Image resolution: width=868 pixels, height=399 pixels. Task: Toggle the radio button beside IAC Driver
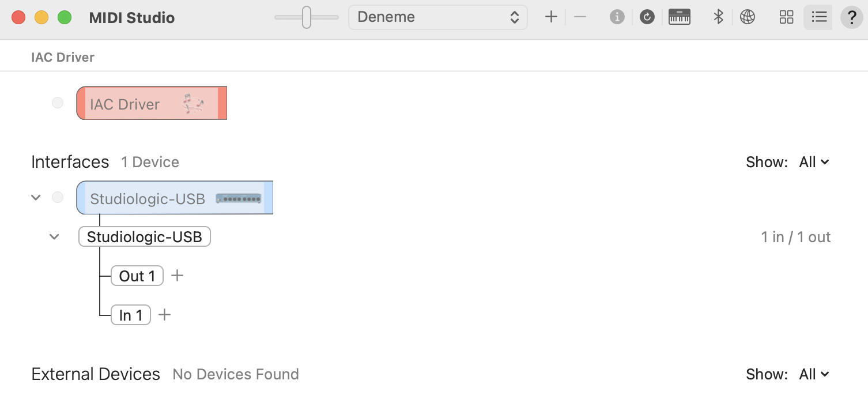pos(58,103)
